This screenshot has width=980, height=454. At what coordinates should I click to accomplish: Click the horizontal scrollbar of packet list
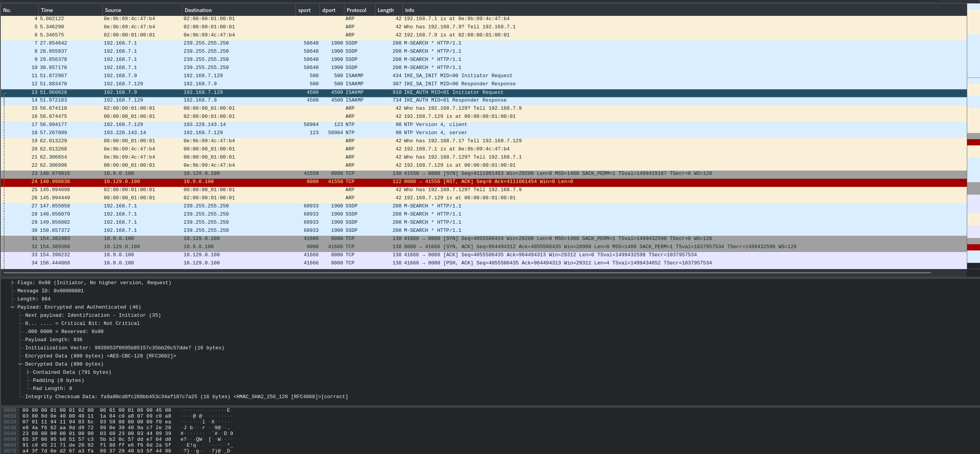tap(467, 273)
